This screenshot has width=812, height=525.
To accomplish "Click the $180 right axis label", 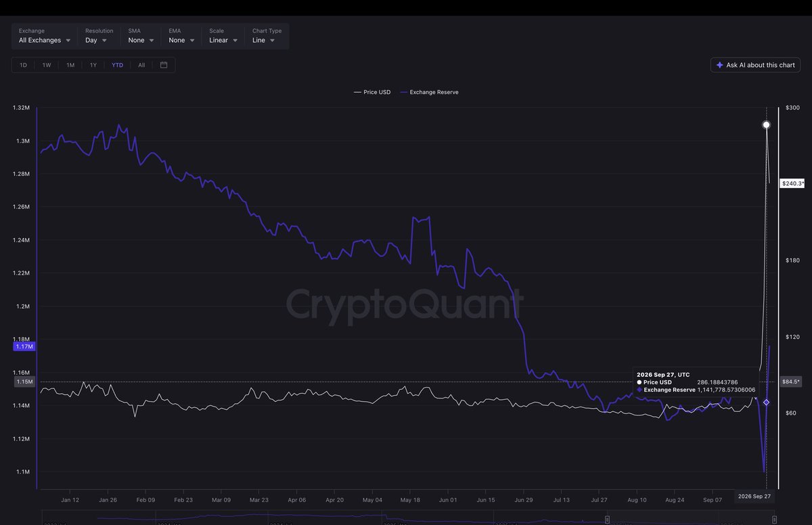I will (x=793, y=260).
